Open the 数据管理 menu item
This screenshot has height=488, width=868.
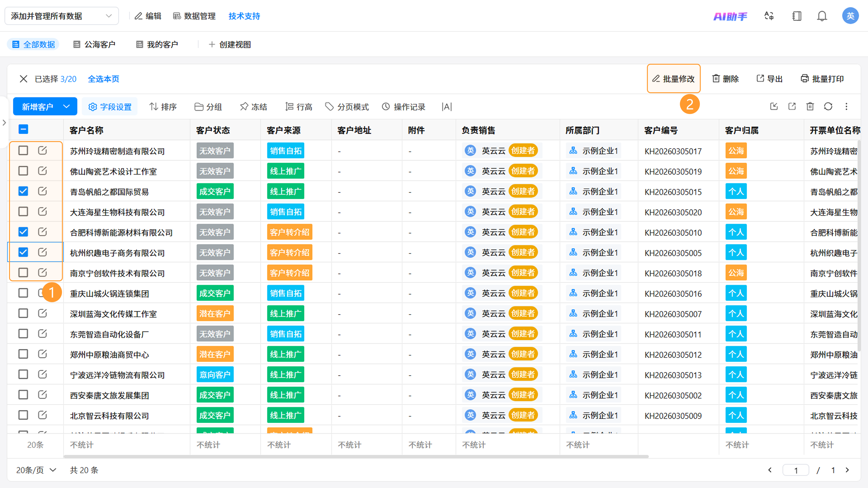tap(194, 16)
